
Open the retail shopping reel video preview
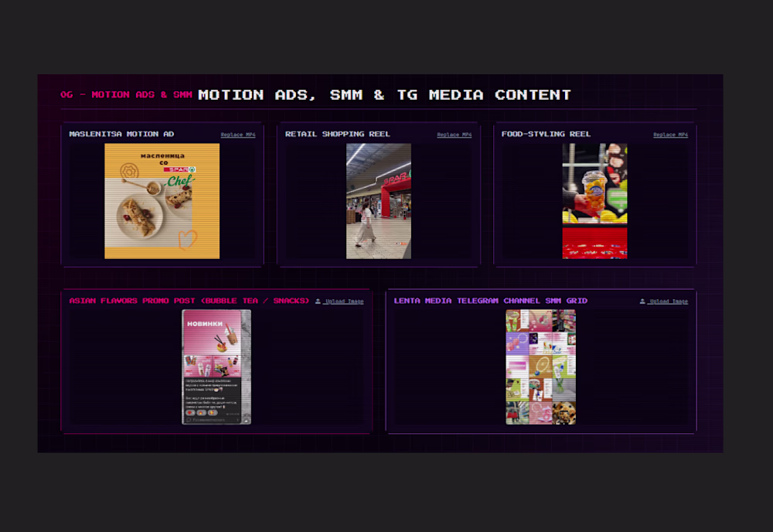click(x=379, y=201)
